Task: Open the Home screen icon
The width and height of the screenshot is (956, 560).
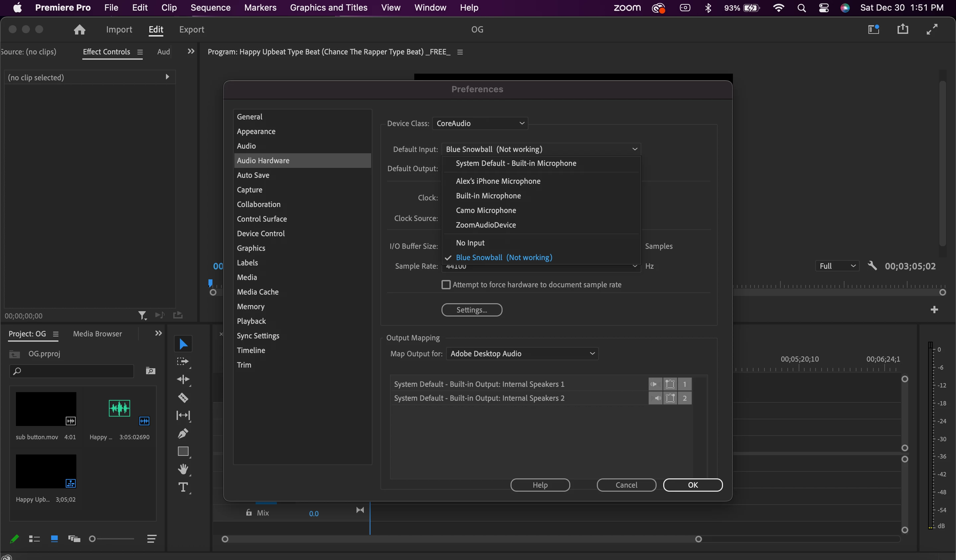Action: pyautogui.click(x=79, y=30)
